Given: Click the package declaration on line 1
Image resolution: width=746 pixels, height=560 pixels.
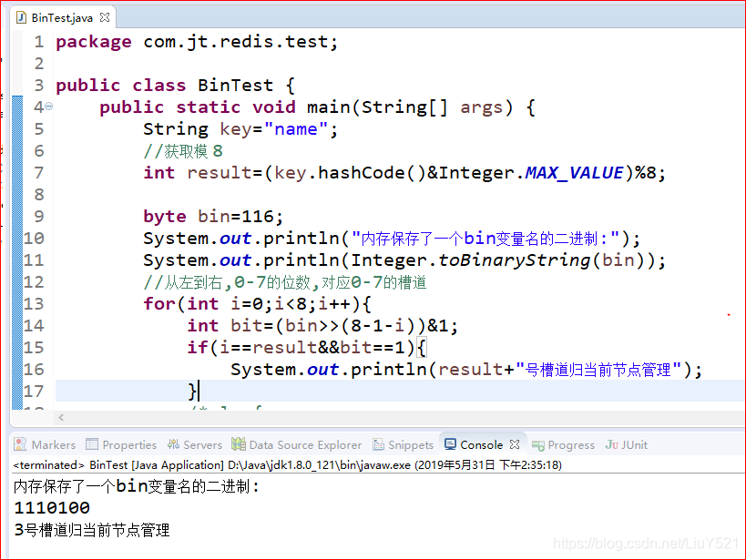Looking at the screenshot, I should [197, 42].
